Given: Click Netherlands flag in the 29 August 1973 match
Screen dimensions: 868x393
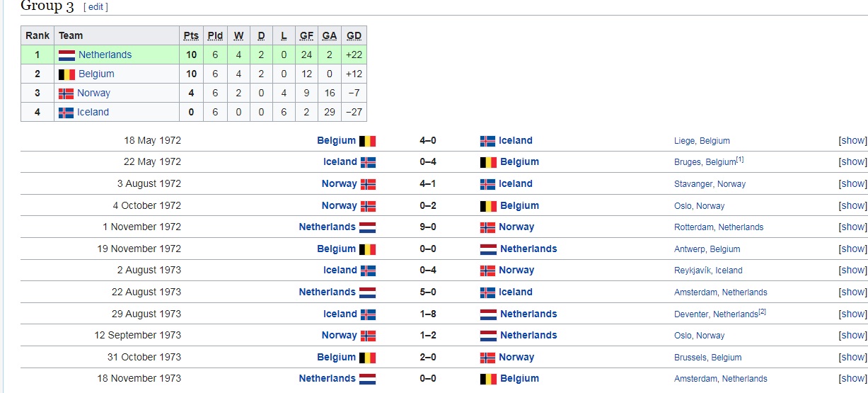Looking at the screenshot, I should point(488,314).
